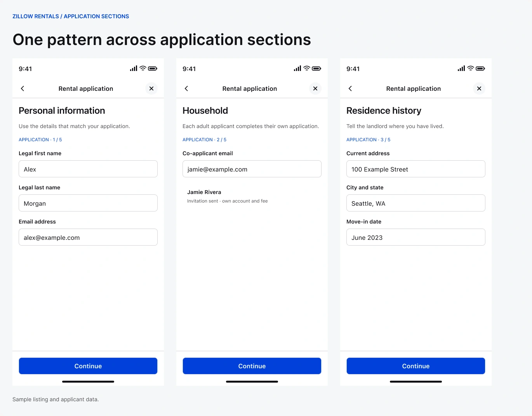
Task: Click "Each adult applicant completes their own application."
Action: (x=251, y=126)
